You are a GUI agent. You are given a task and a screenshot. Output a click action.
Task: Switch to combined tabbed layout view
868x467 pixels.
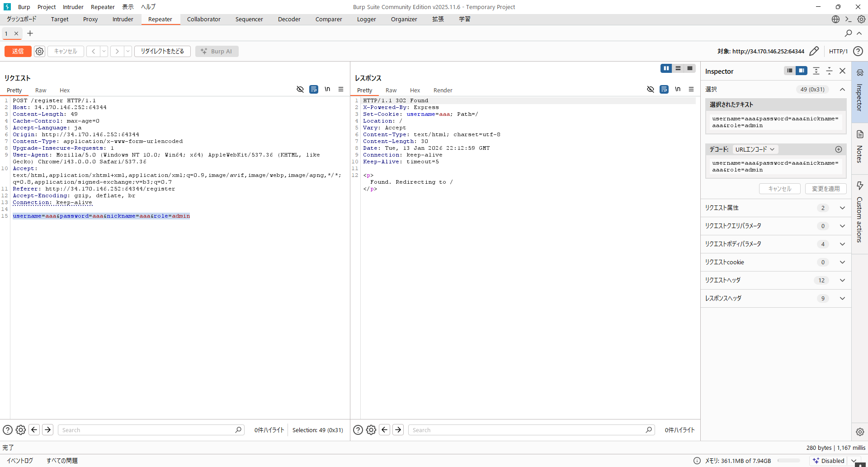click(690, 68)
